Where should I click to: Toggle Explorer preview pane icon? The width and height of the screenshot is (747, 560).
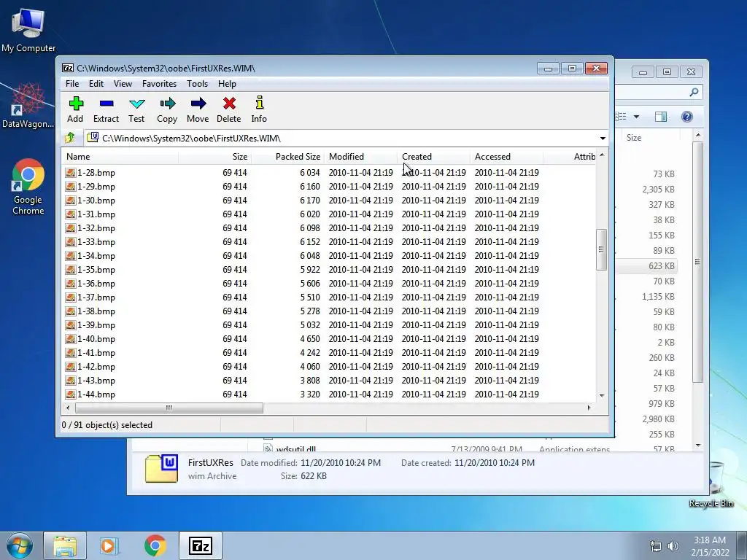coord(661,117)
